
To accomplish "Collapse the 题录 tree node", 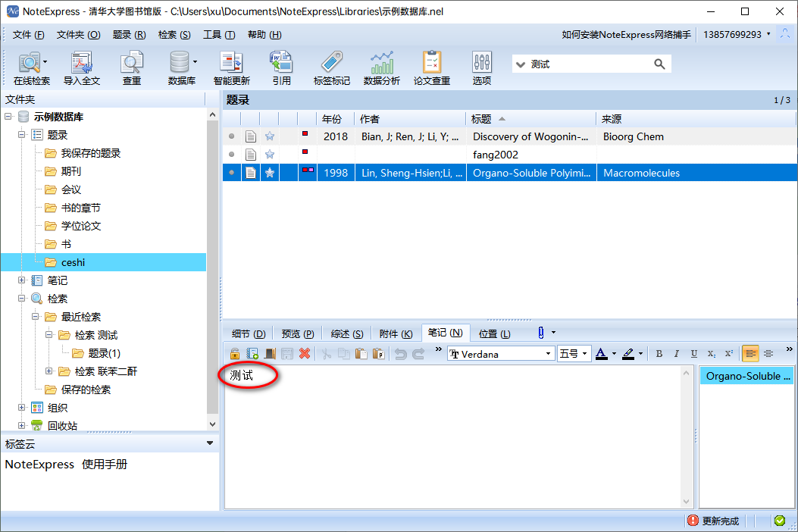I will (22, 135).
